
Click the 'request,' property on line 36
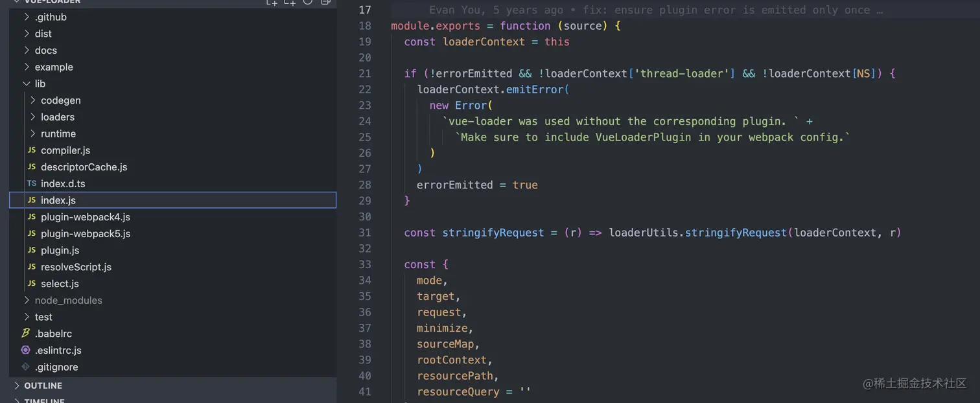point(442,312)
